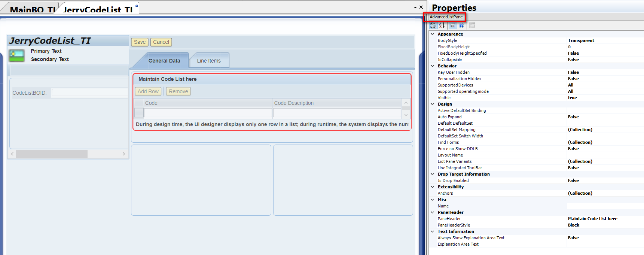
Task: Click the JerryCodeList_TI flag thumbnail icon
Action: tap(17, 56)
